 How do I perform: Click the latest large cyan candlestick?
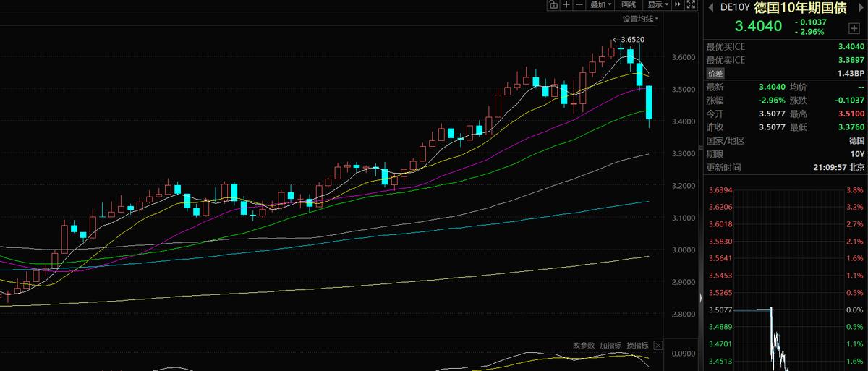pyautogui.click(x=650, y=102)
